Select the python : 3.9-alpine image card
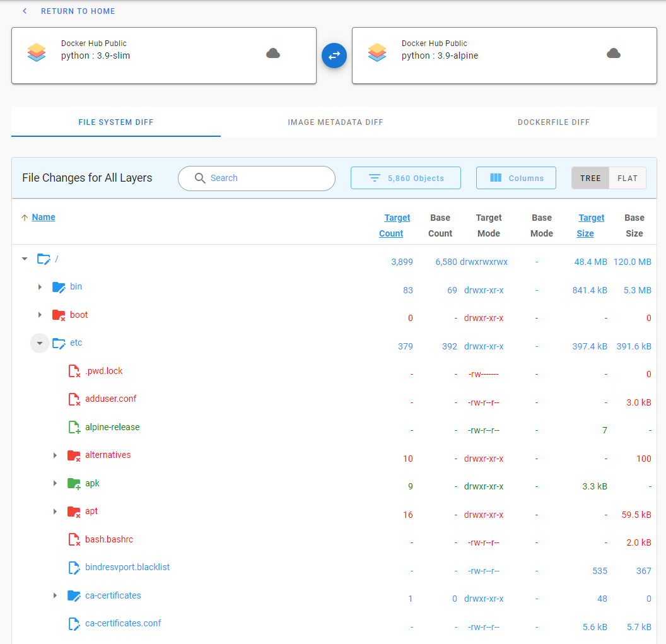Image resolution: width=666 pixels, height=644 pixels. click(x=505, y=56)
